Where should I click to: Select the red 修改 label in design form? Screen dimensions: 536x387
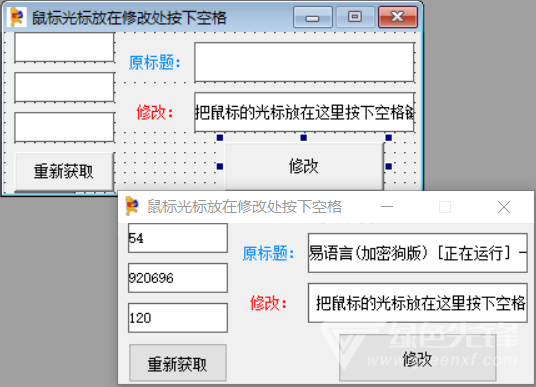155,112
